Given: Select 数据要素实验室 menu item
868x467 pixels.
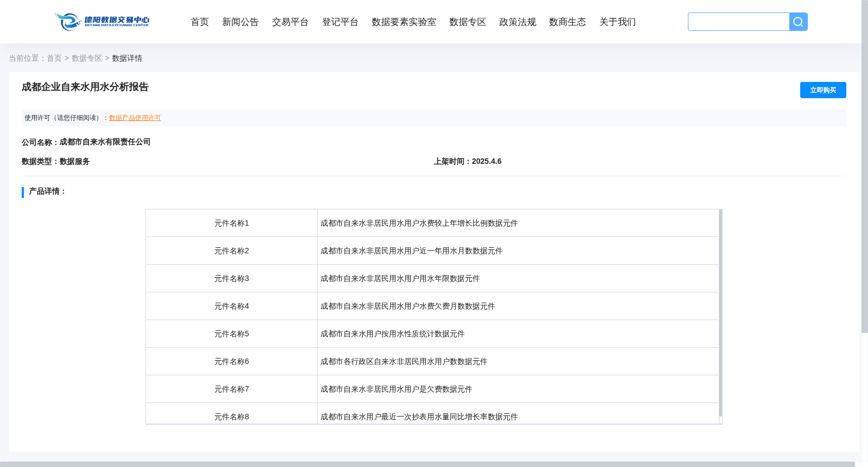Looking at the screenshot, I should (404, 22).
